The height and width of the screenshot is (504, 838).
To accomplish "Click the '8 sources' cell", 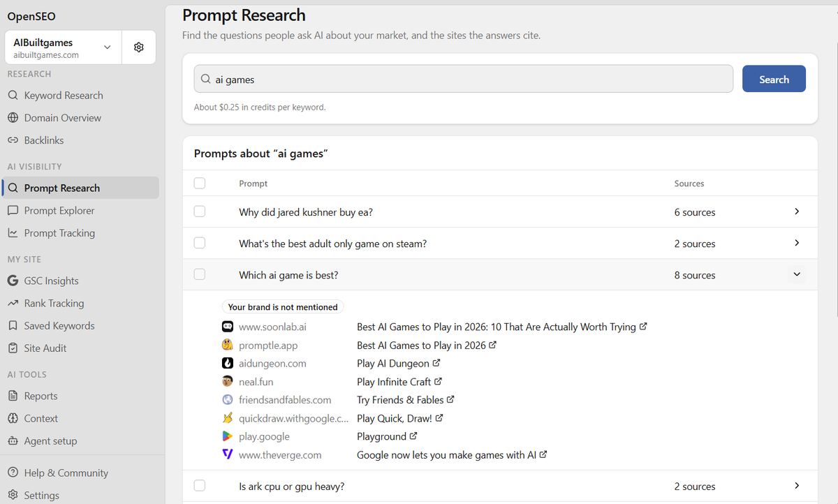I will point(695,275).
